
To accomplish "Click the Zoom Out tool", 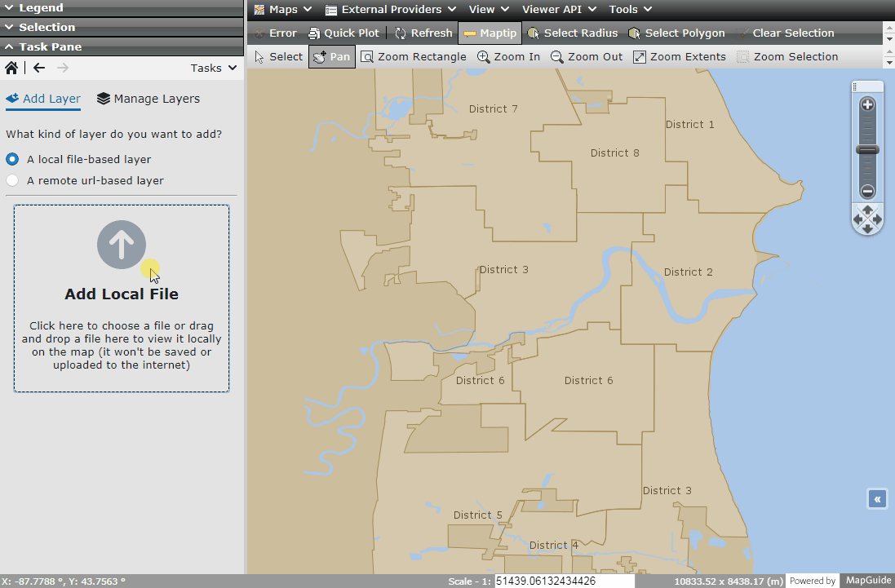I will (x=586, y=56).
